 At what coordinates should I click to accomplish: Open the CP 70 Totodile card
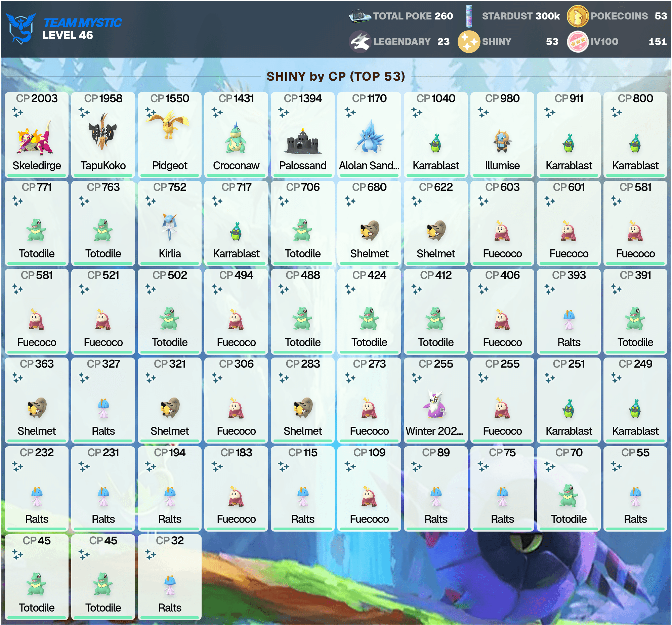[569, 489]
